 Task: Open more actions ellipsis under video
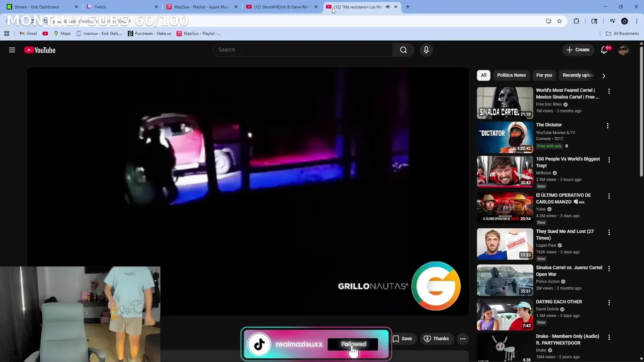pos(463,339)
